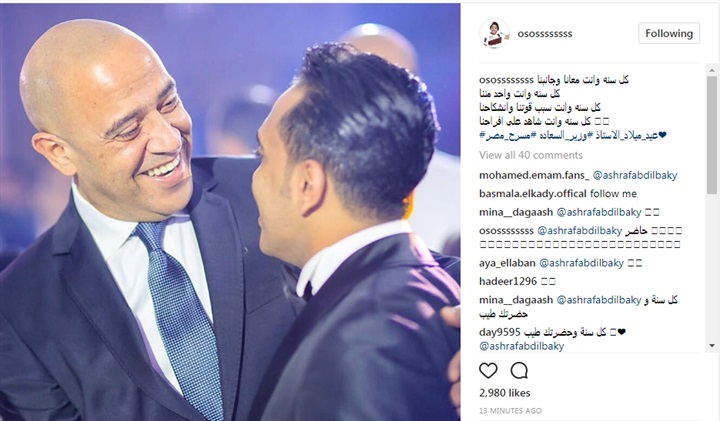
Task: Click the #وزير_السعاده hashtag
Action: 563,135
